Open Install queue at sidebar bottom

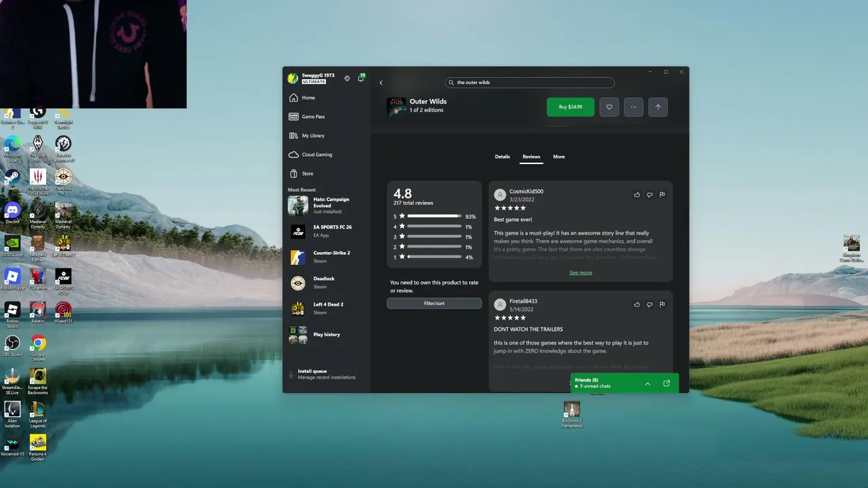point(327,374)
